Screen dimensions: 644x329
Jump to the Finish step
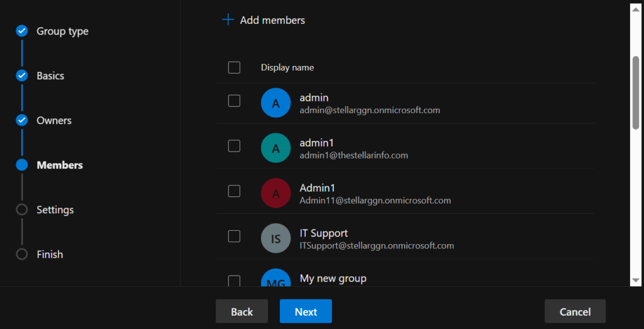50,254
